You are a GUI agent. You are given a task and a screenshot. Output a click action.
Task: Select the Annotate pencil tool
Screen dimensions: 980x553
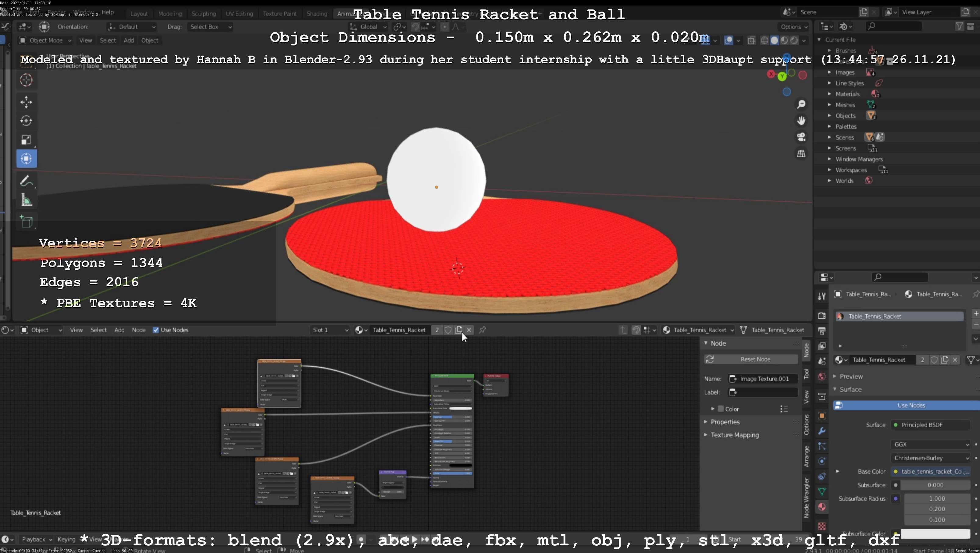[x=26, y=181]
